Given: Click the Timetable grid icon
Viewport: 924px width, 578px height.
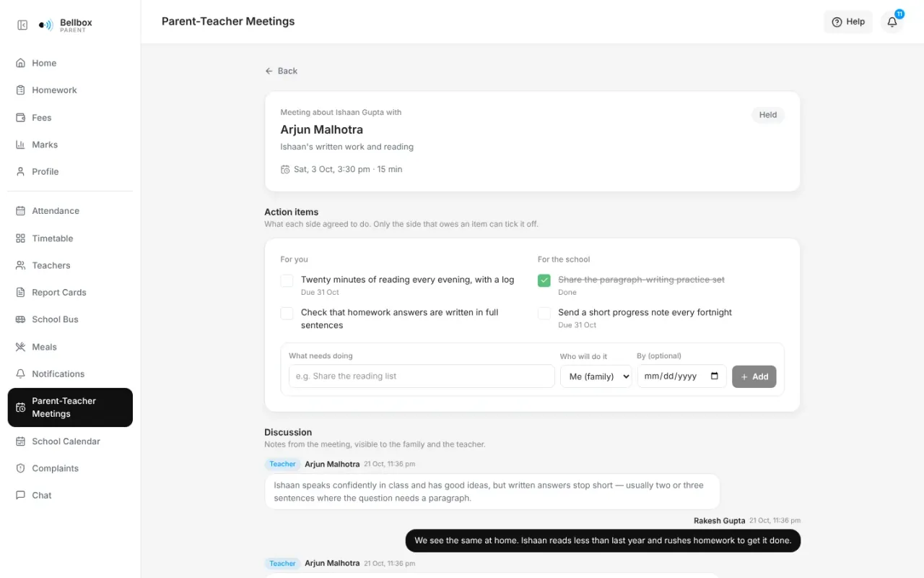Looking at the screenshot, I should tap(20, 238).
